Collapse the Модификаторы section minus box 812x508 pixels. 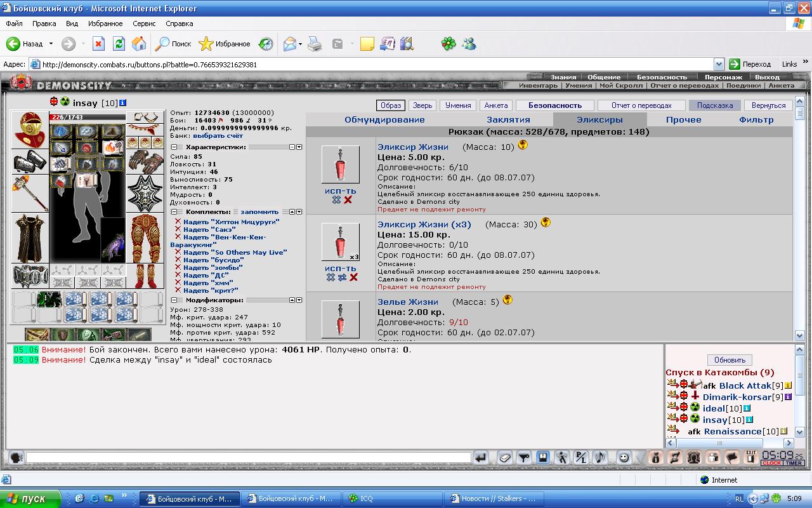tap(173, 300)
